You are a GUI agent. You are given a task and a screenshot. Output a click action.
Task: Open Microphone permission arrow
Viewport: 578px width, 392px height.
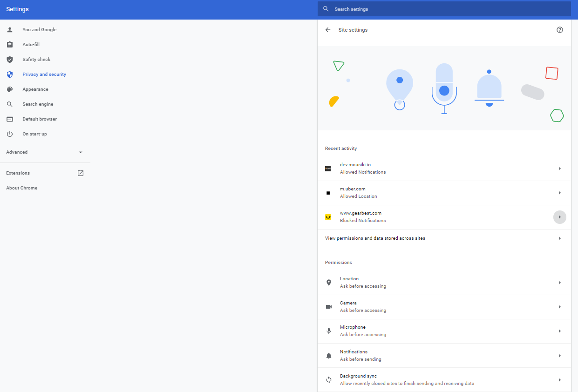[x=560, y=331]
